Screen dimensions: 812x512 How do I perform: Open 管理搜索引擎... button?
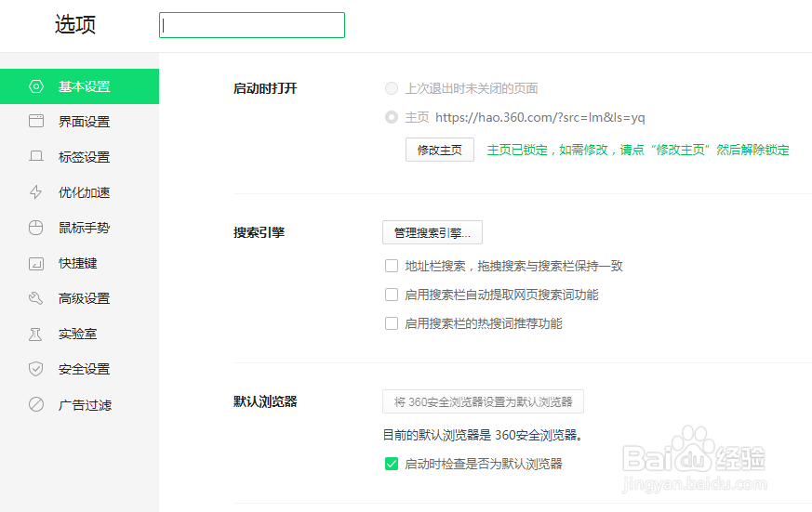pos(433,232)
